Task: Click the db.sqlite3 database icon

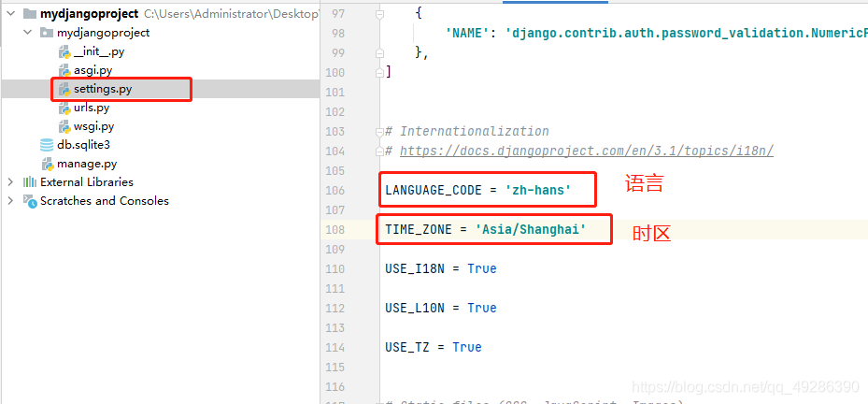Action: pyautogui.click(x=47, y=145)
